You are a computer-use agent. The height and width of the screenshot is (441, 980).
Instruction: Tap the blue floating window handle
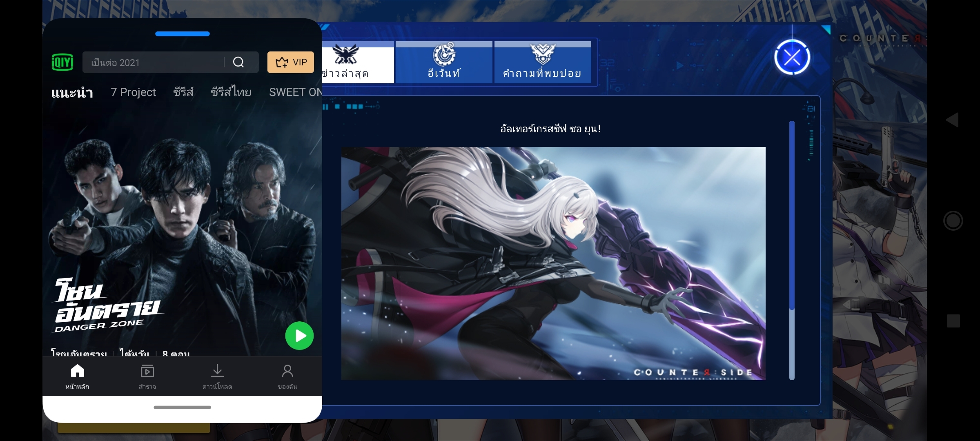point(183,34)
